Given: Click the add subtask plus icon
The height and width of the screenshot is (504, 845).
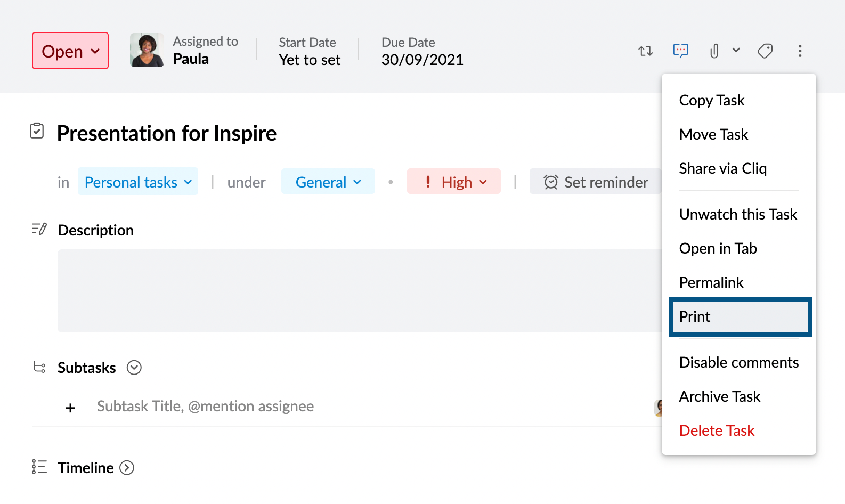Looking at the screenshot, I should coord(70,408).
